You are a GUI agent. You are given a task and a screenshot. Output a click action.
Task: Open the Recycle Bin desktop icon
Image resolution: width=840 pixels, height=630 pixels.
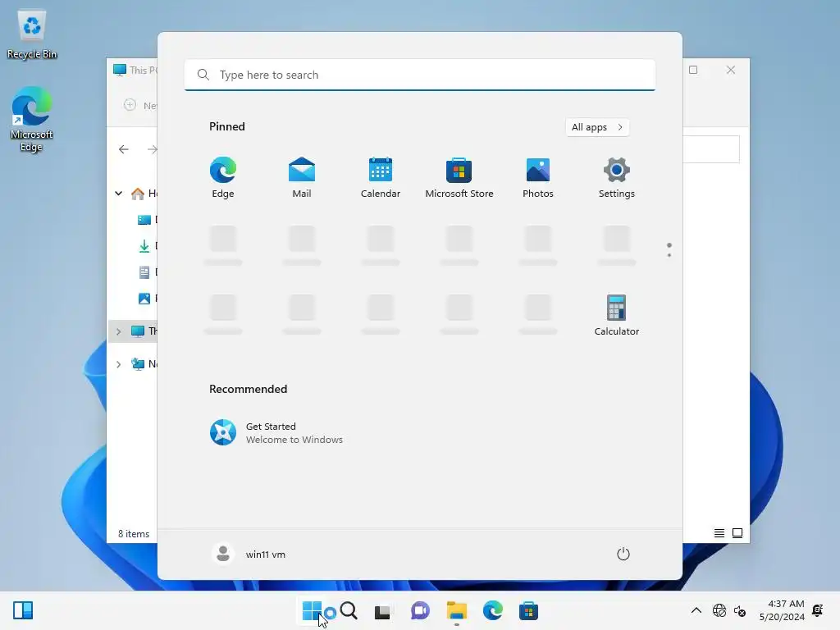pos(32,34)
